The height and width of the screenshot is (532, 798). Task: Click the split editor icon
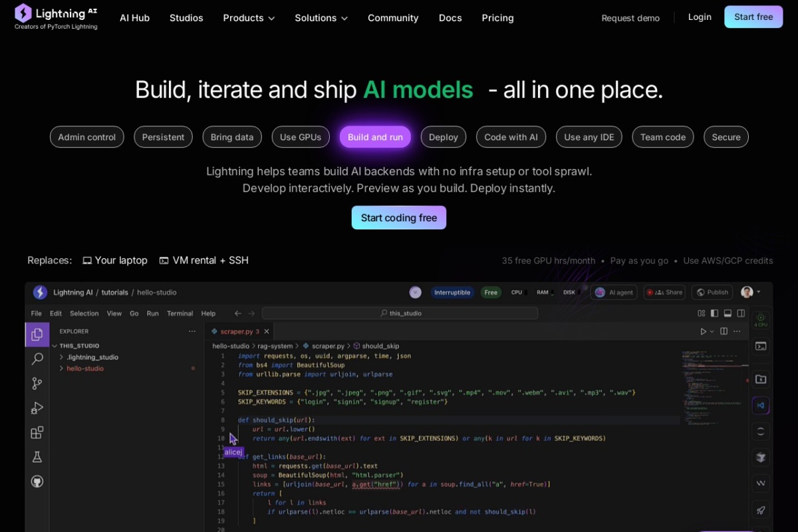tap(724, 331)
